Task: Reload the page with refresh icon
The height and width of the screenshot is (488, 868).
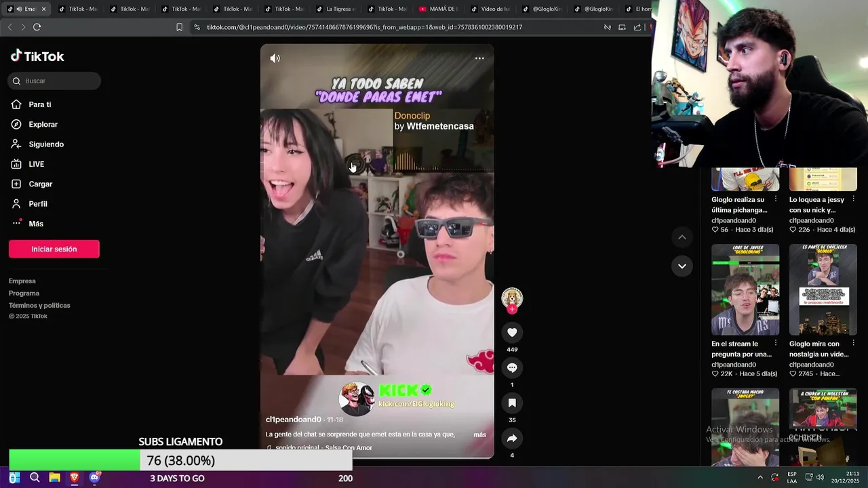Action: (x=37, y=27)
